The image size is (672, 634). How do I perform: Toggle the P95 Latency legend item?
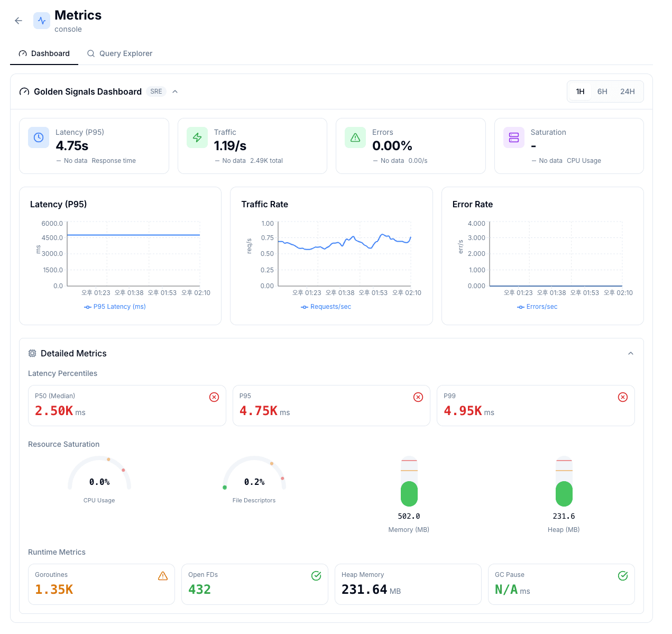(115, 307)
